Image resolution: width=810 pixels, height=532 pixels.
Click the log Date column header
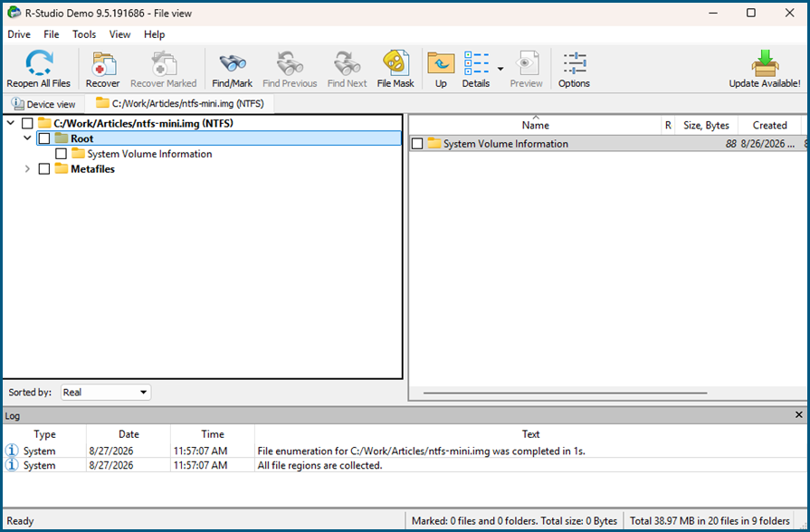point(129,434)
